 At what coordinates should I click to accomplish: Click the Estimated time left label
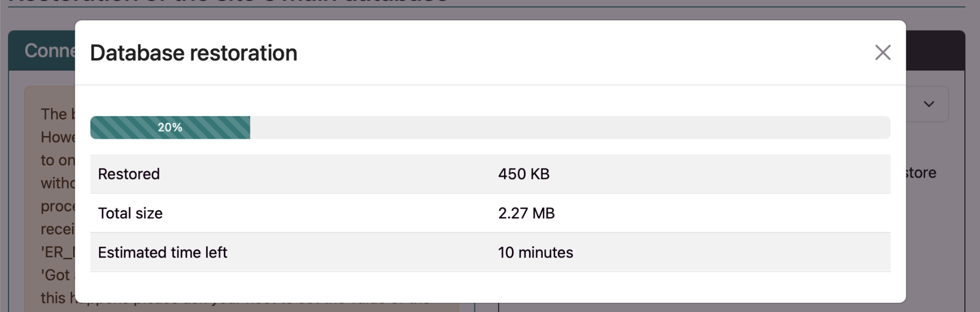[x=162, y=252]
